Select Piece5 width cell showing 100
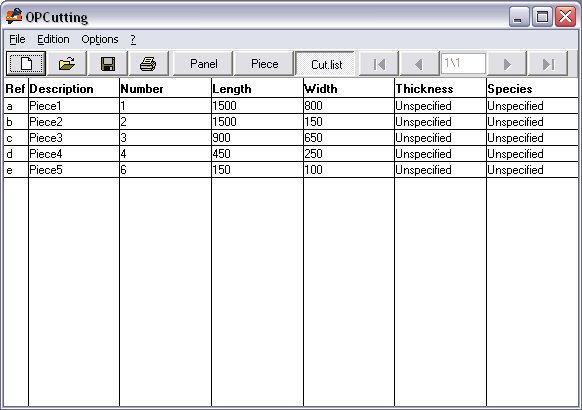The image size is (582, 410). click(x=349, y=170)
